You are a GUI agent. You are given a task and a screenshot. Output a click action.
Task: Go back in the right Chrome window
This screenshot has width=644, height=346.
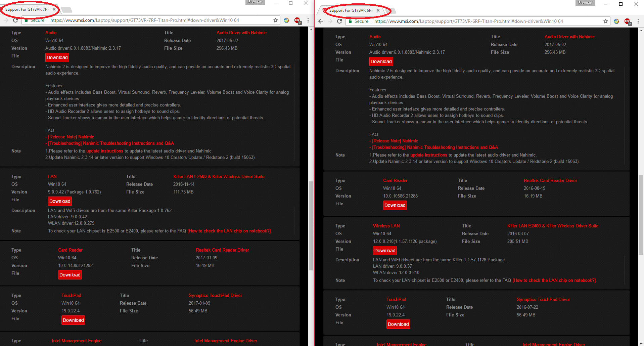(321, 21)
